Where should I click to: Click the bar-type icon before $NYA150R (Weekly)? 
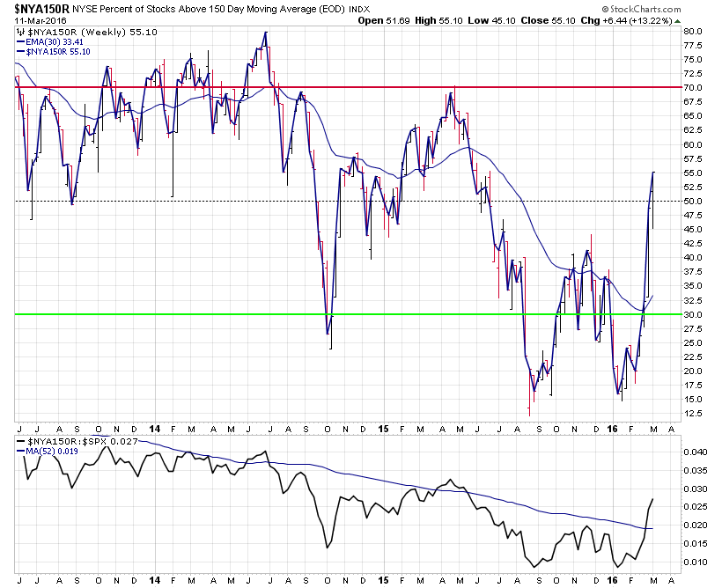20,32
